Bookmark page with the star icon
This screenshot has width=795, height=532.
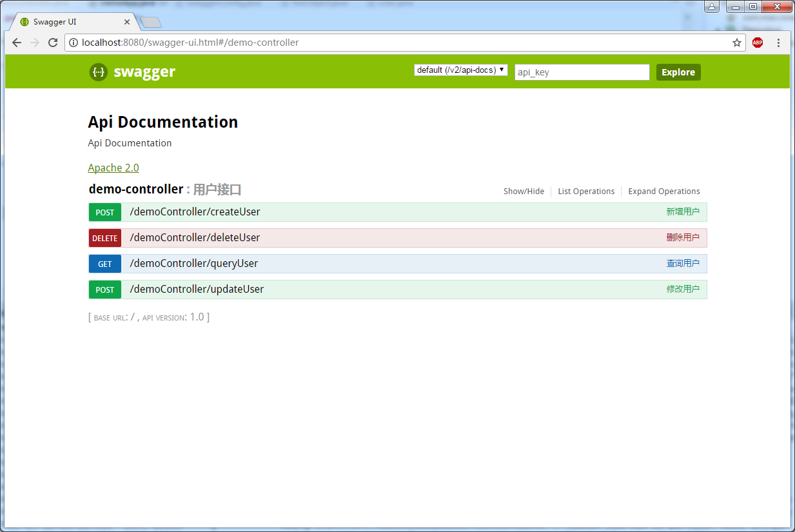coord(737,43)
